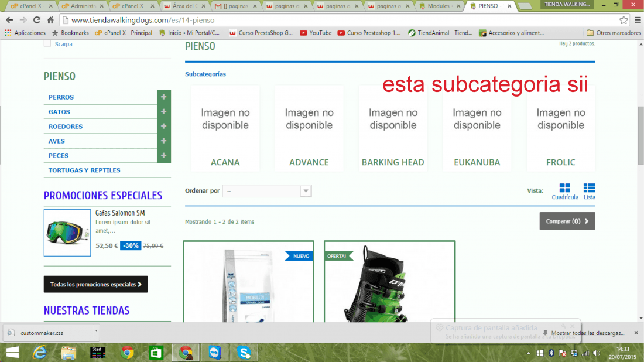The image size is (644, 362).
Task: Reload the page with the refresh icon
Action: click(x=36, y=20)
